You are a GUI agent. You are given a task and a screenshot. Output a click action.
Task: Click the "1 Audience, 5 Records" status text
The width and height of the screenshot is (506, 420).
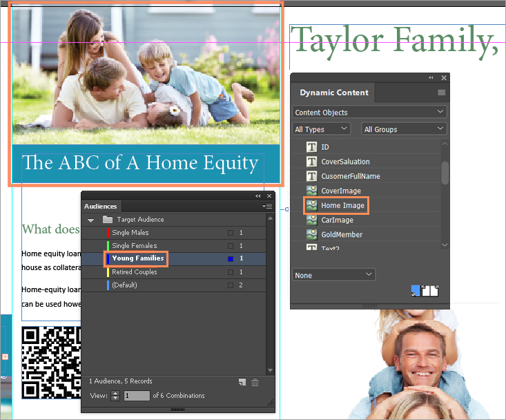coord(121,381)
